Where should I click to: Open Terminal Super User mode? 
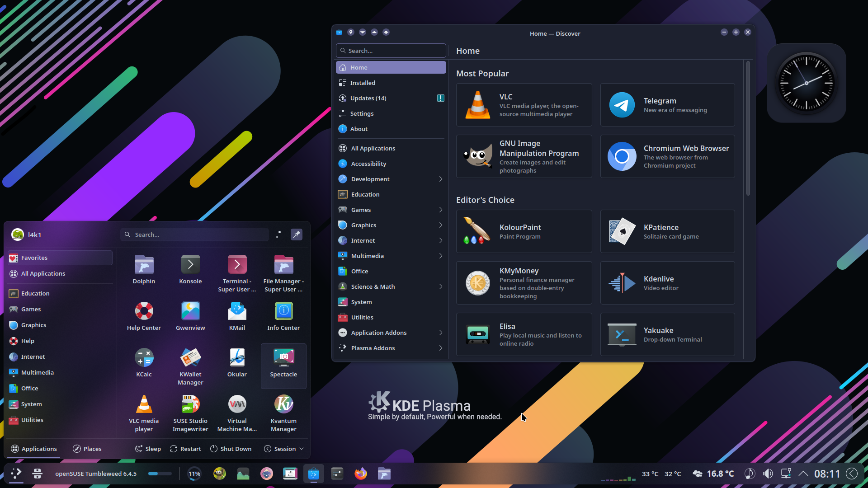pyautogui.click(x=237, y=273)
